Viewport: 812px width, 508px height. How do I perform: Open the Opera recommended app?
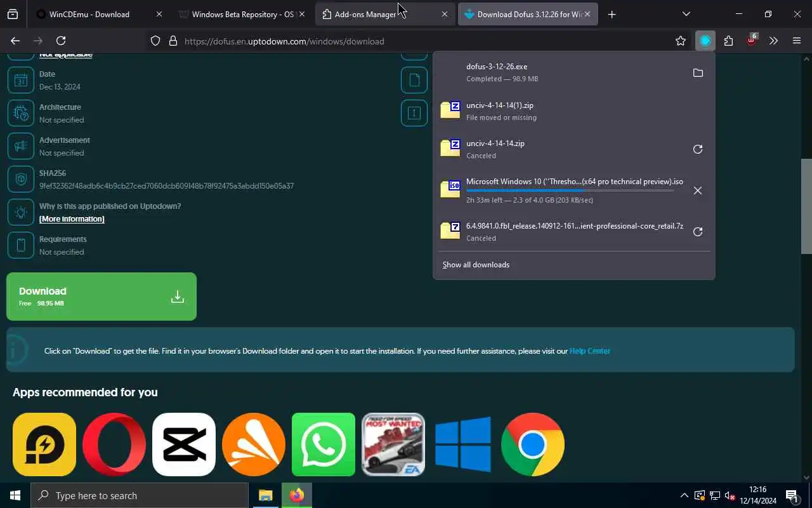click(x=114, y=444)
